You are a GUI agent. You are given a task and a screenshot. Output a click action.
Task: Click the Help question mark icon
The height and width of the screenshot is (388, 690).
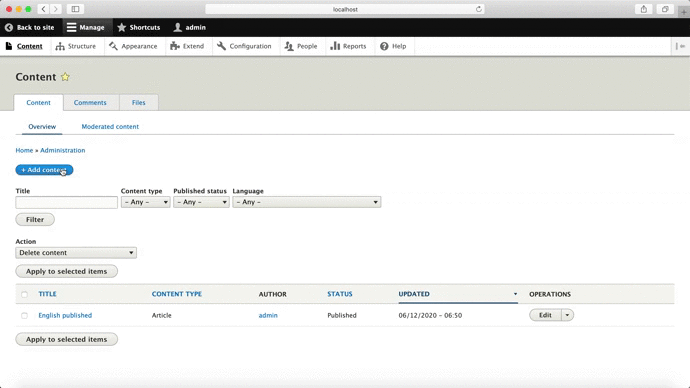[384, 46]
